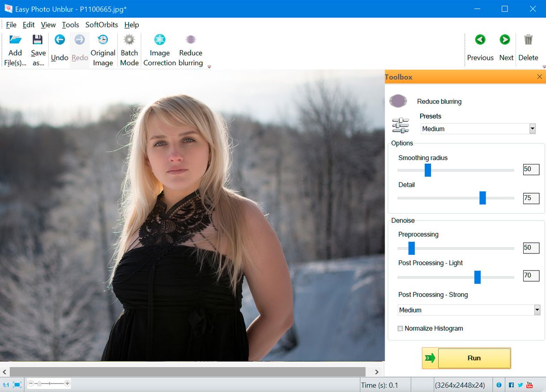Click the Run button
This screenshot has height=392, width=546.
click(x=466, y=358)
